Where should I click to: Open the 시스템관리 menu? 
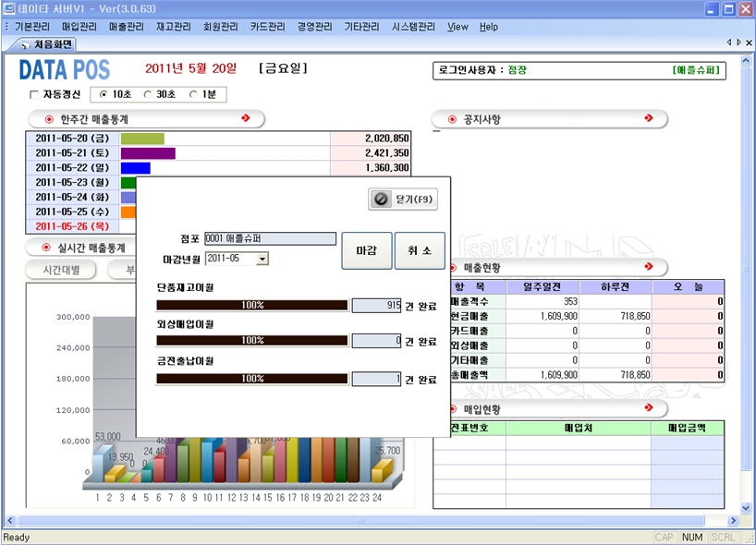[413, 27]
